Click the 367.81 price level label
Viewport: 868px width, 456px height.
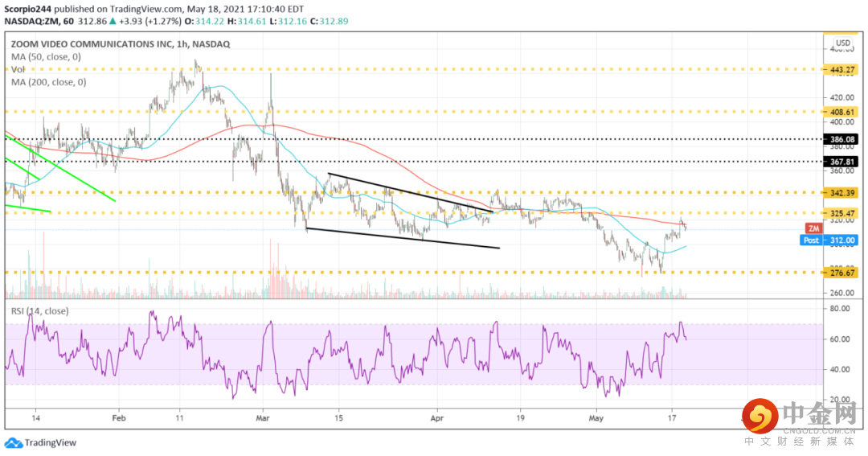[x=842, y=162]
